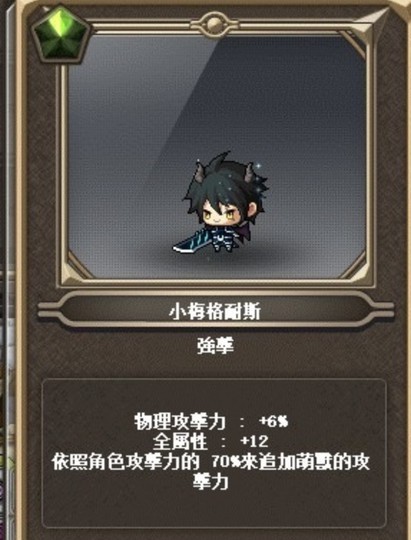411x540 pixels.
Task: Select the 物理攻擊力 stat line
Action: [211, 422]
